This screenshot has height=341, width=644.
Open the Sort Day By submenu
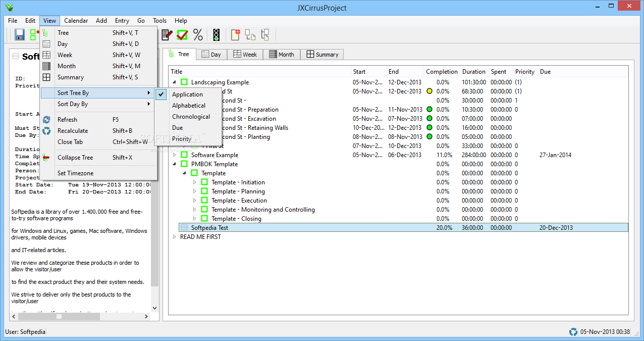coord(98,104)
